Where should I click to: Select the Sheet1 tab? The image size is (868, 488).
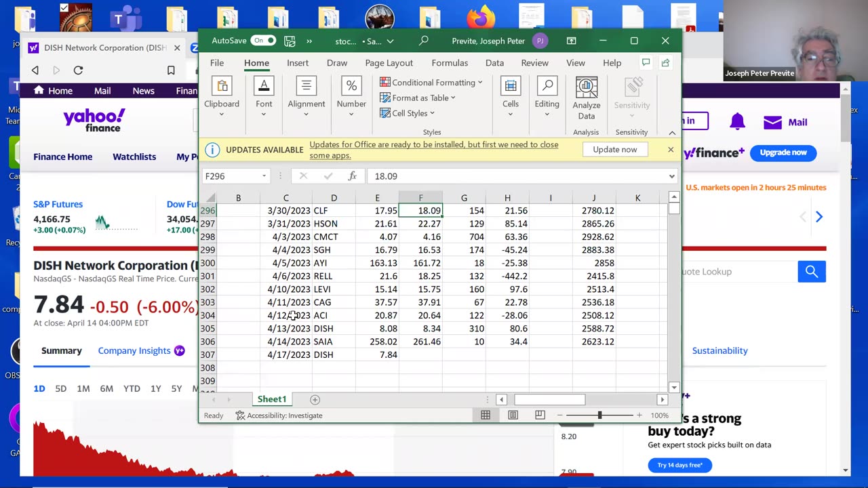tap(272, 399)
